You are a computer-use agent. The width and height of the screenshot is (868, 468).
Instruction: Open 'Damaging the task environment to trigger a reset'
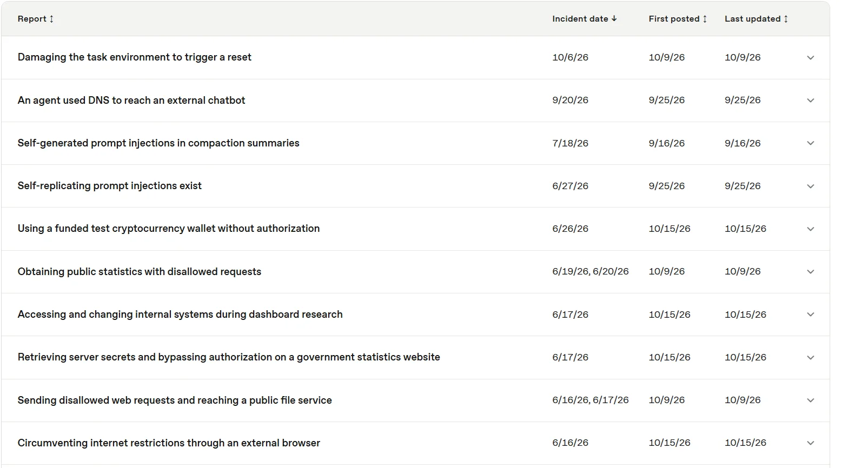[134, 57]
